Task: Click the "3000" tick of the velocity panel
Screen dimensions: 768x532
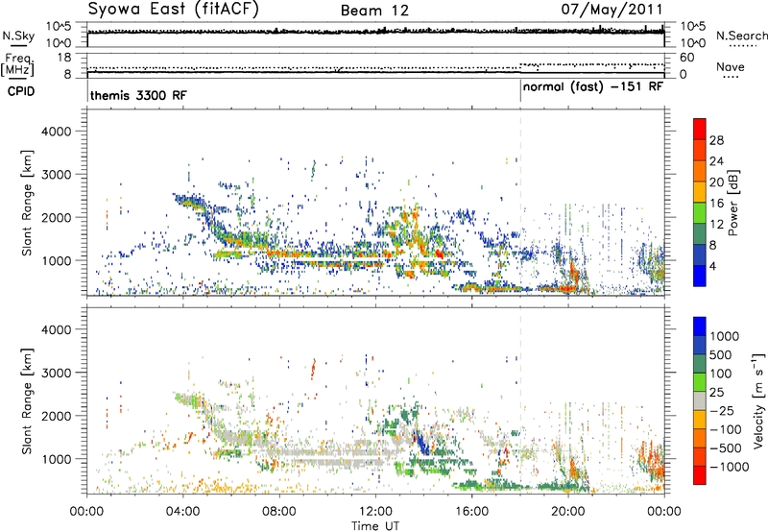Action: (x=57, y=373)
